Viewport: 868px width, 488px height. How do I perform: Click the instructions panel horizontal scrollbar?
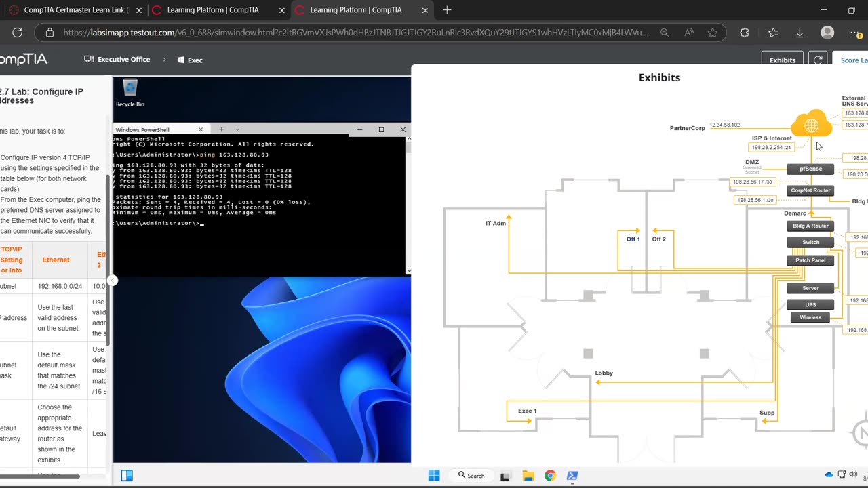pyautogui.click(x=40, y=476)
